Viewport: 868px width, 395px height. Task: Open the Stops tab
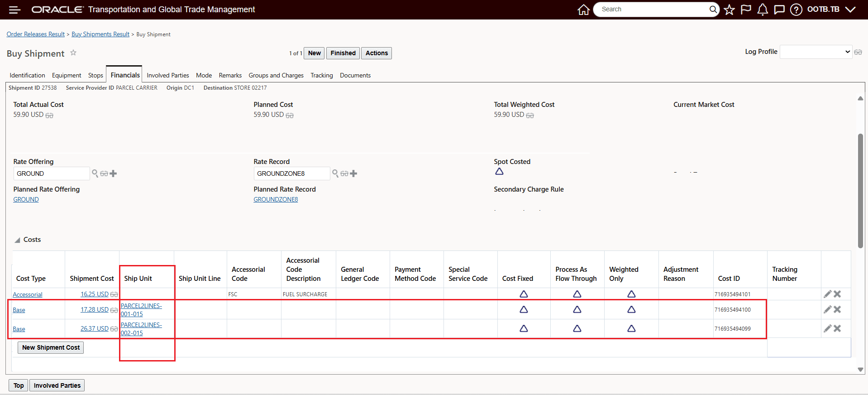tap(95, 75)
